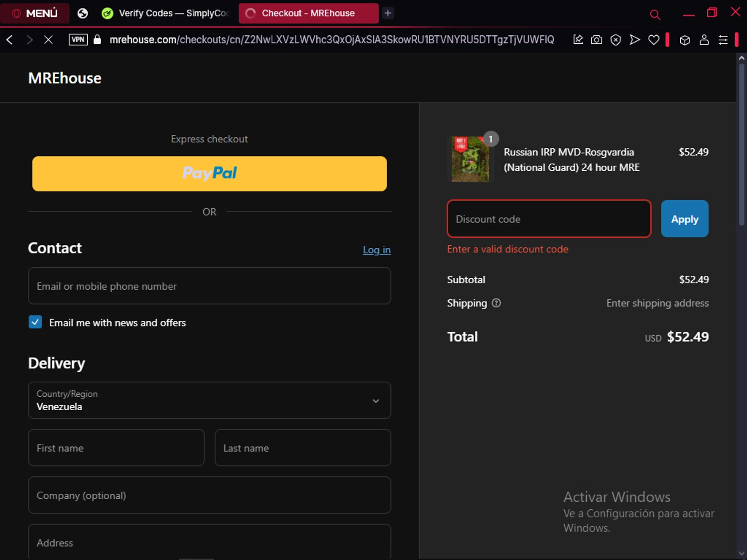This screenshot has height=560, width=747.
Task: Click the Express checkout heading
Action: [x=210, y=139]
